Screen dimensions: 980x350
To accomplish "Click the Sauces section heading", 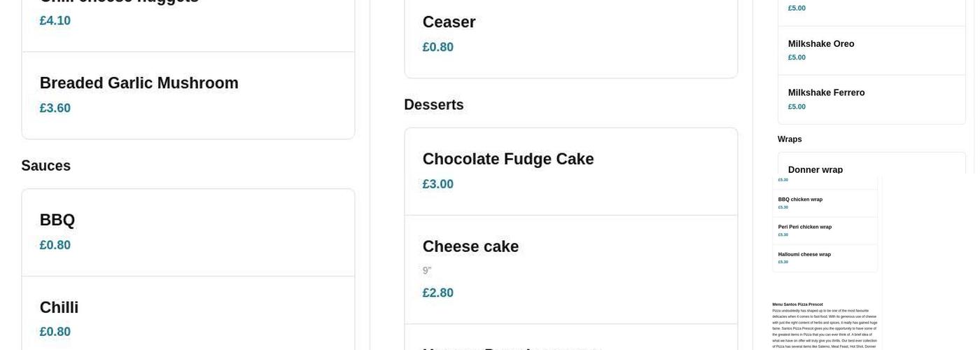I will 46,166.
